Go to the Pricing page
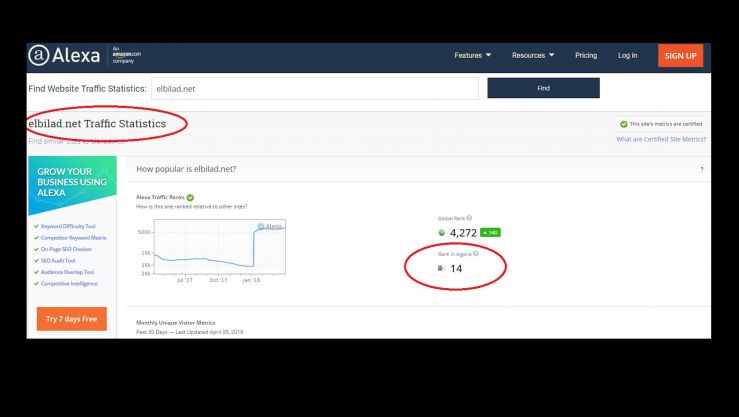 pos(586,56)
